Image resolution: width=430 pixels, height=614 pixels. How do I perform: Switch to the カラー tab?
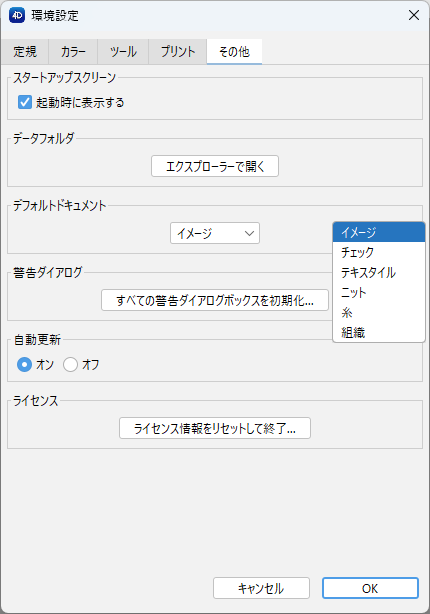(73, 52)
